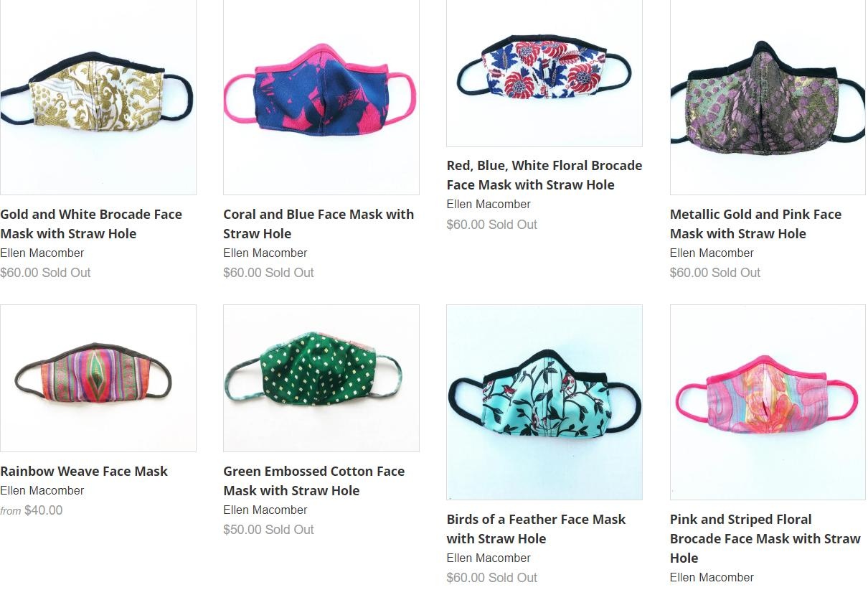Click Ellen Macomber under the Rainbow Weave mask

tap(42, 490)
